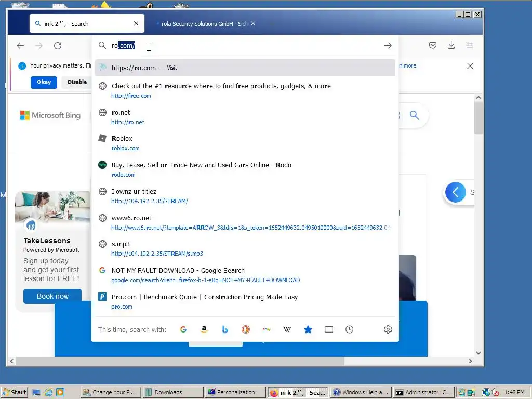Launch Internet Explorer quick launch icon
532x399 pixels.
click(48, 393)
